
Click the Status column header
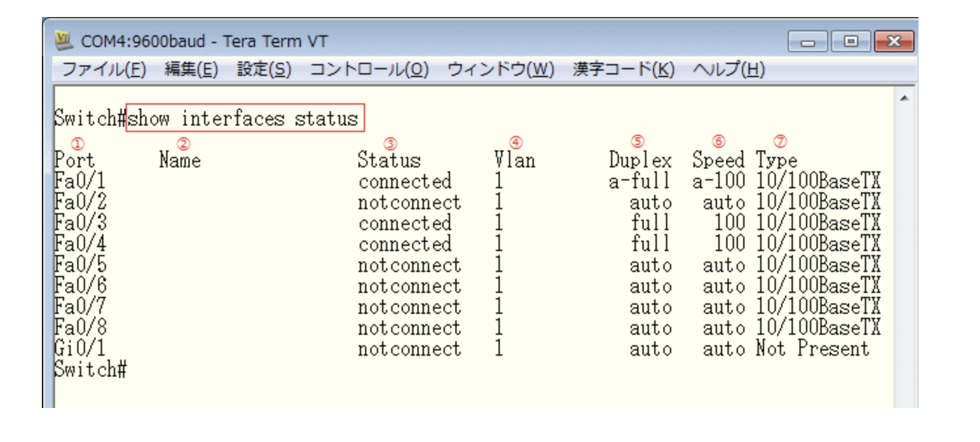point(389,160)
